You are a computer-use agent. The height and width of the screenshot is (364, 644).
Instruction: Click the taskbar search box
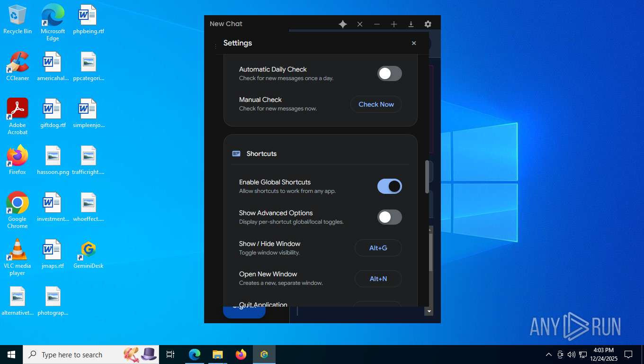point(91,355)
